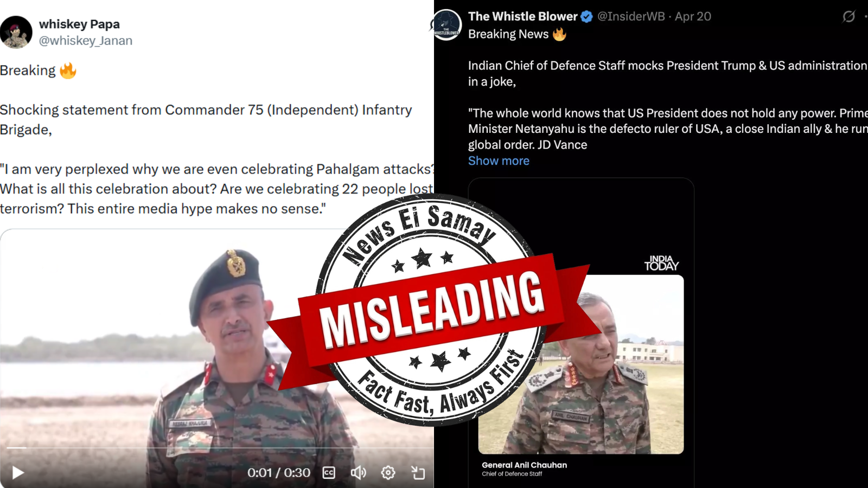The width and height of the screenshot is (868, 488).
Task: Click whiskey Papa display name
Action: (79, 24)
